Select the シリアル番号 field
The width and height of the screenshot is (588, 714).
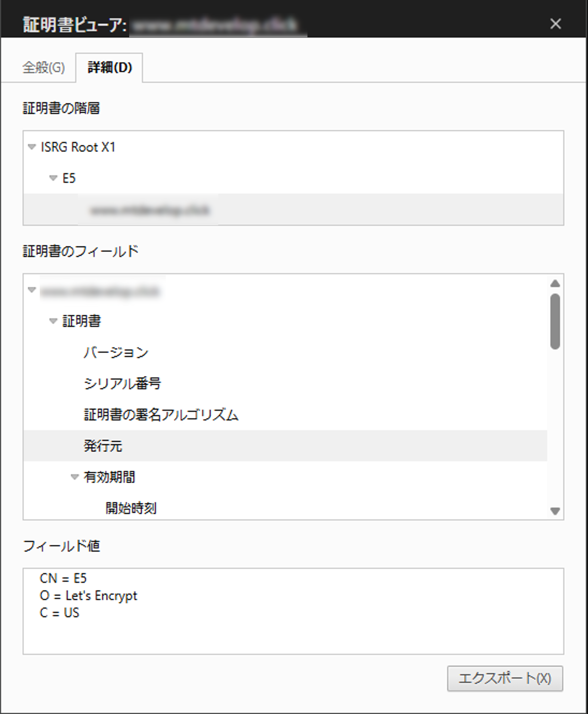tap(123, 384)
